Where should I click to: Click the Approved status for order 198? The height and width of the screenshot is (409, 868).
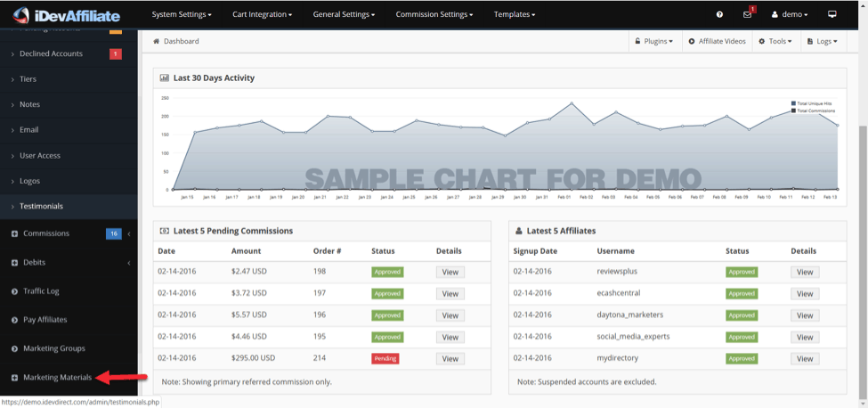(387, 272)
